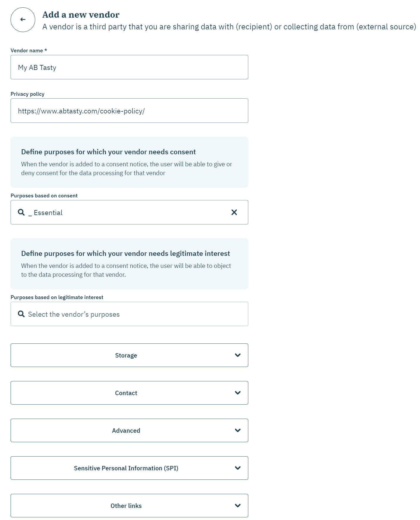Viewport: 420px width, 520px height.
Task: Click the SPI section chevron arrow
Action: tap(238, 468)
